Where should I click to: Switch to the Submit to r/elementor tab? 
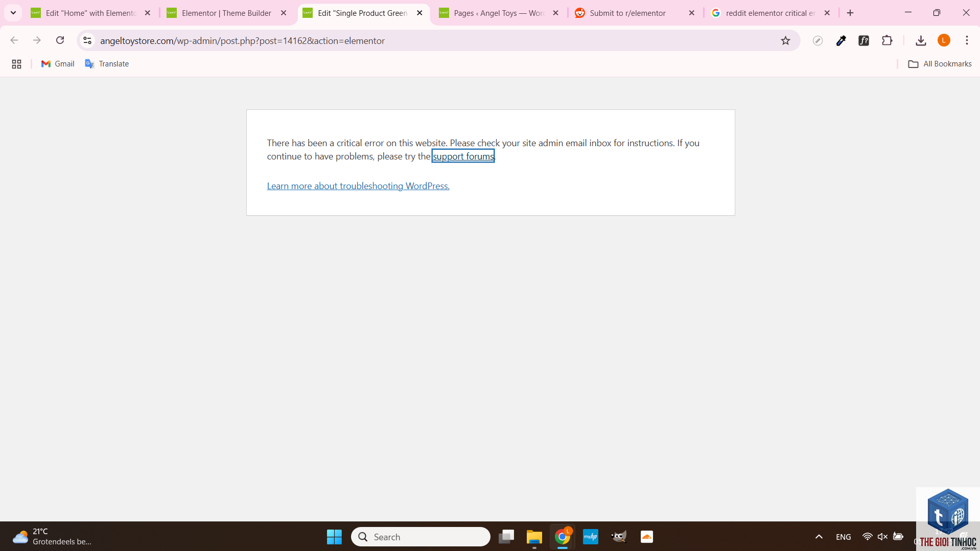point(635,13)
